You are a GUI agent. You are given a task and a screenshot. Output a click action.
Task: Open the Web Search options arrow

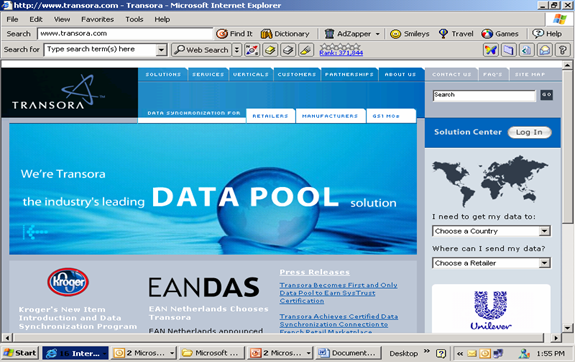[x=237, y=50]
